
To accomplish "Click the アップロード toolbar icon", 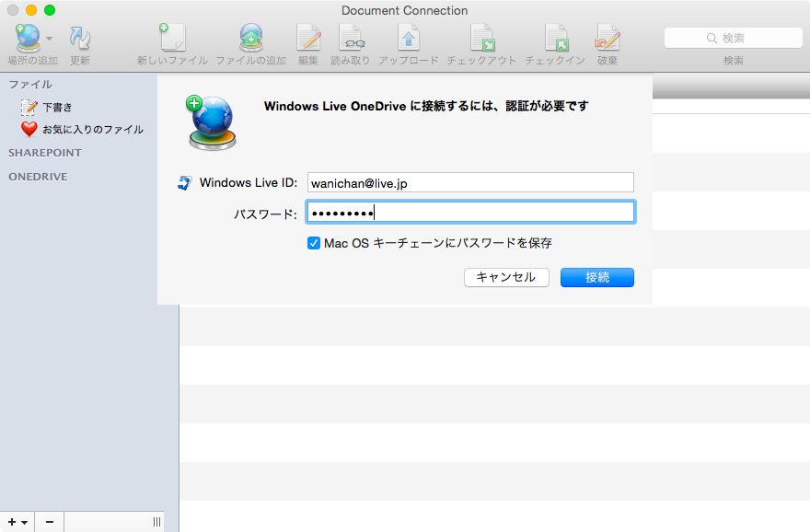I will 408,38.
